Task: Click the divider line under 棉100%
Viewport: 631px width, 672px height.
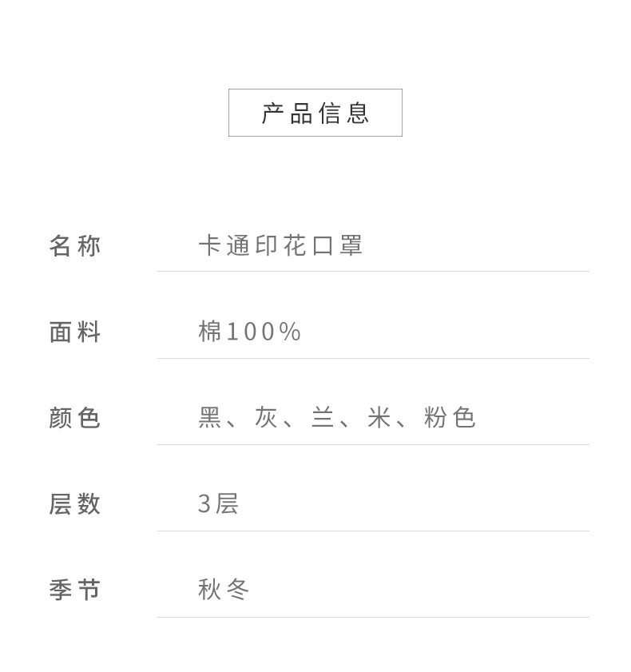Action: pyautogui.click(x=373, y=358)
